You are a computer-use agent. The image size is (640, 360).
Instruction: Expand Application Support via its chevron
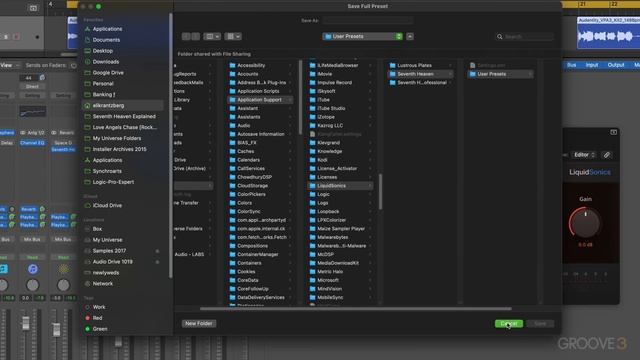point(290,100)
